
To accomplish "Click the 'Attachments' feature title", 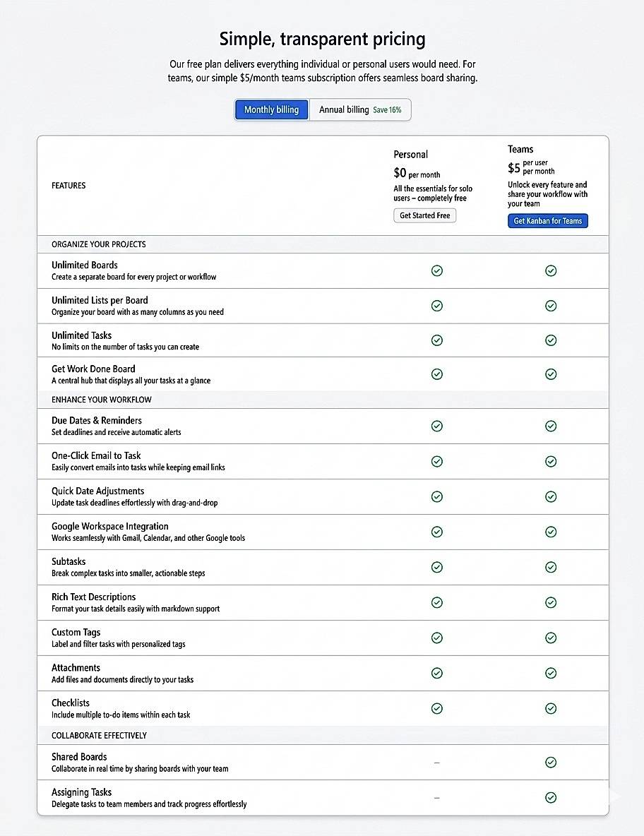I will click(x=76, y=667).
